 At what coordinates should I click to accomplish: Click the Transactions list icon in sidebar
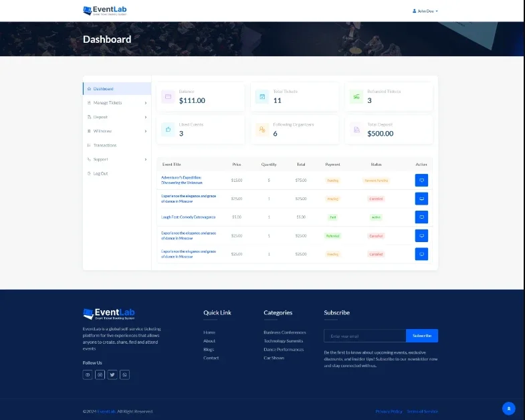(89, 145)
